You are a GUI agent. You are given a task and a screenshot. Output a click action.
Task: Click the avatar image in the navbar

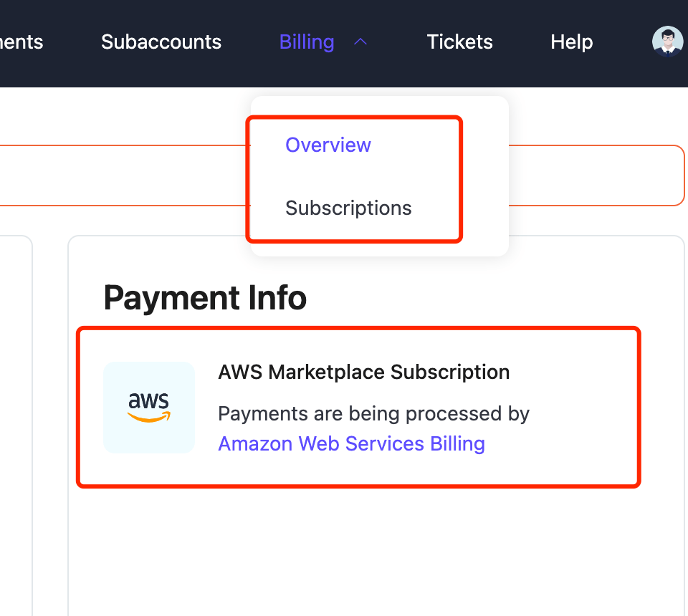click(667, 42)
